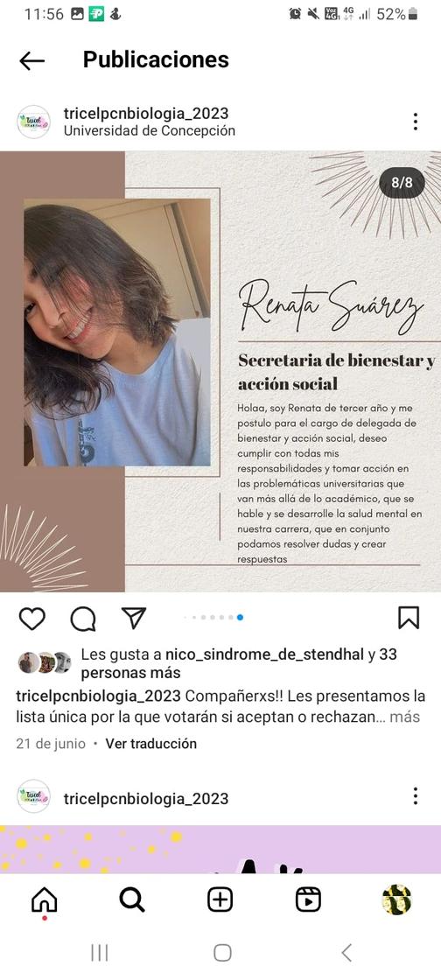Open the Reels tab icon
Image resolution: width=441 pixels, height=980 pixels.
click(308, 900)
